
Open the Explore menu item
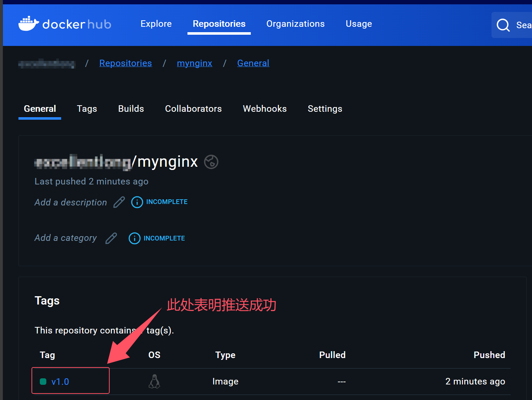[156, 24]
